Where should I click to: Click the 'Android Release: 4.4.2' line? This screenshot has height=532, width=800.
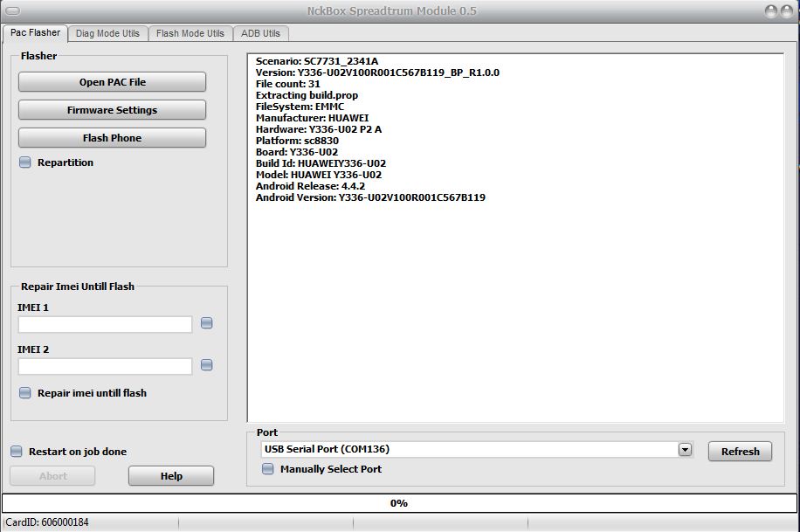pyautogui.click(x=310, y=186)
